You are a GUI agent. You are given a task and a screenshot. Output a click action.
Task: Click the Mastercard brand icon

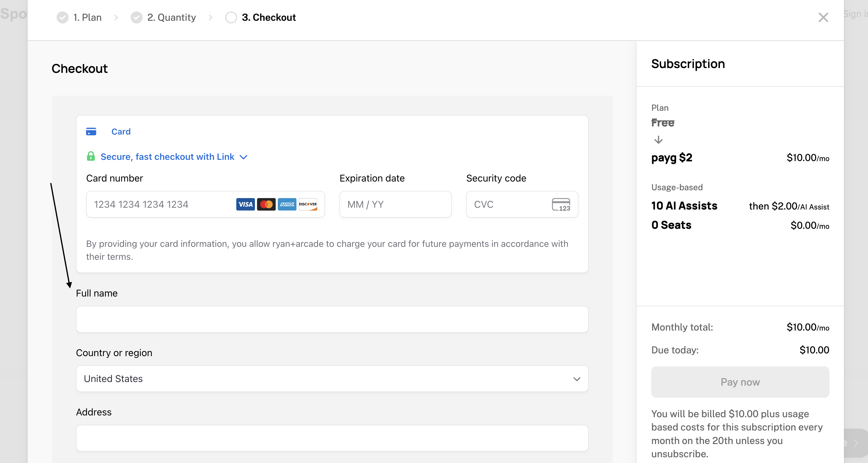point(266,204)
